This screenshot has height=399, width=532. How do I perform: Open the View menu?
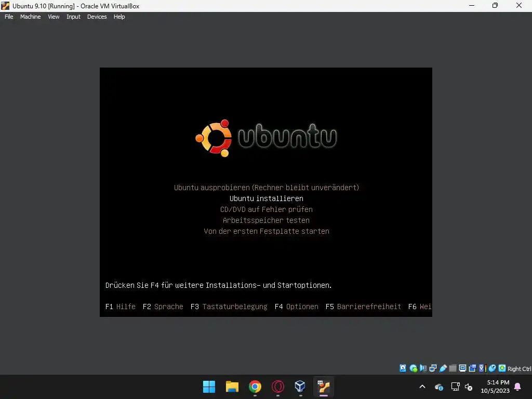(54, 17)
